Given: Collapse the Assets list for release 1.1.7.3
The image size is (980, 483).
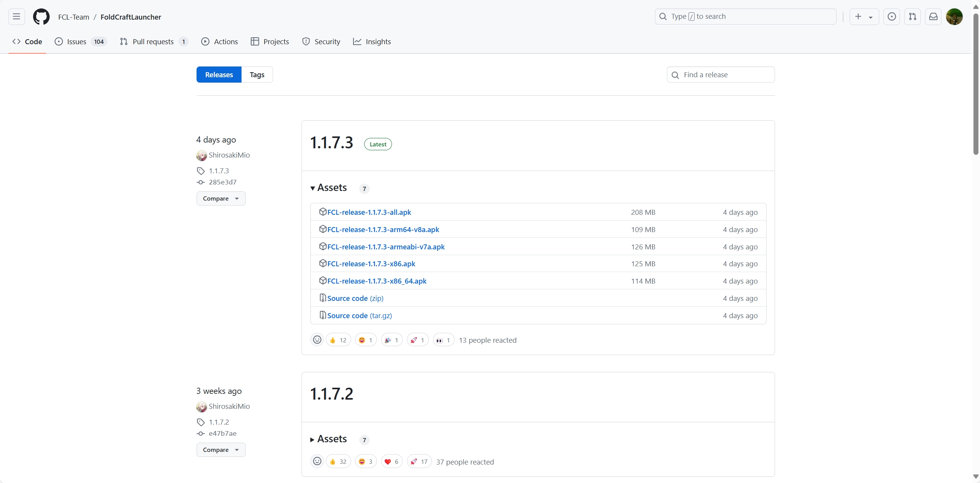Looking at the screenshot, I should (x=329, y=188).
